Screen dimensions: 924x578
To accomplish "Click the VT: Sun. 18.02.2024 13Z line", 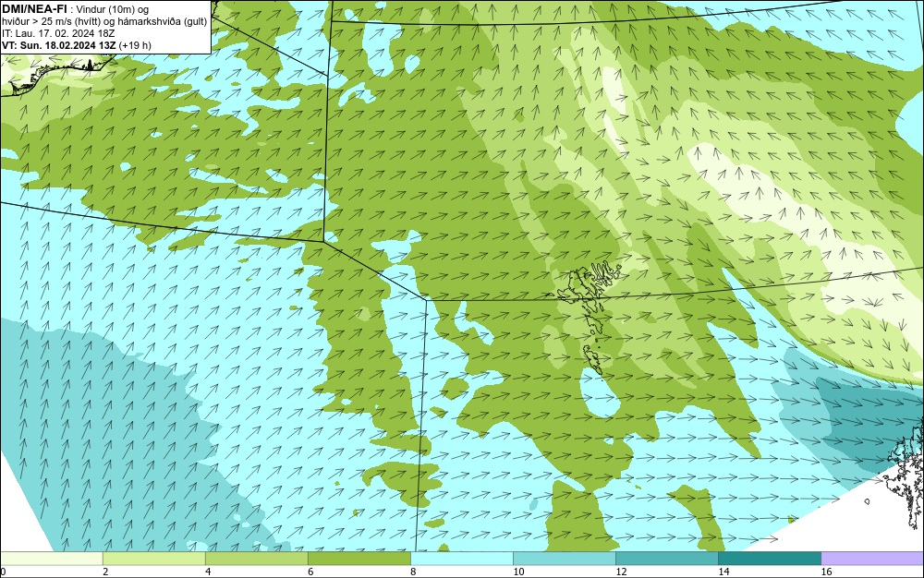I will tap(77, 45).
